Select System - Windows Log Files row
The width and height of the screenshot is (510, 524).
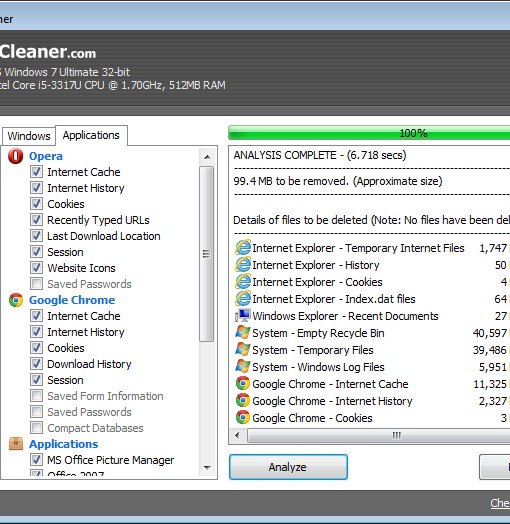372,367
